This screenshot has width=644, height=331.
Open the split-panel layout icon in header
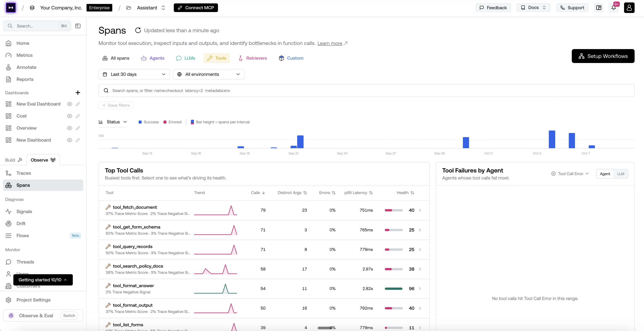[599, 8]
